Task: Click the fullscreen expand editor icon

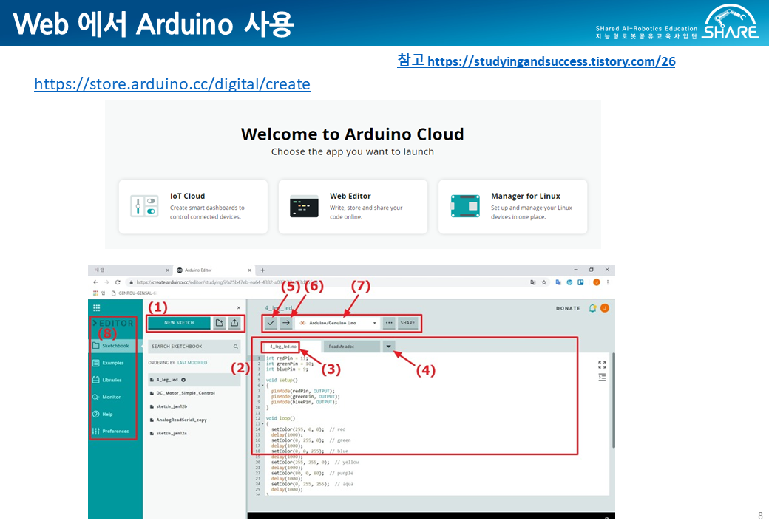Action: coord(602,365)
